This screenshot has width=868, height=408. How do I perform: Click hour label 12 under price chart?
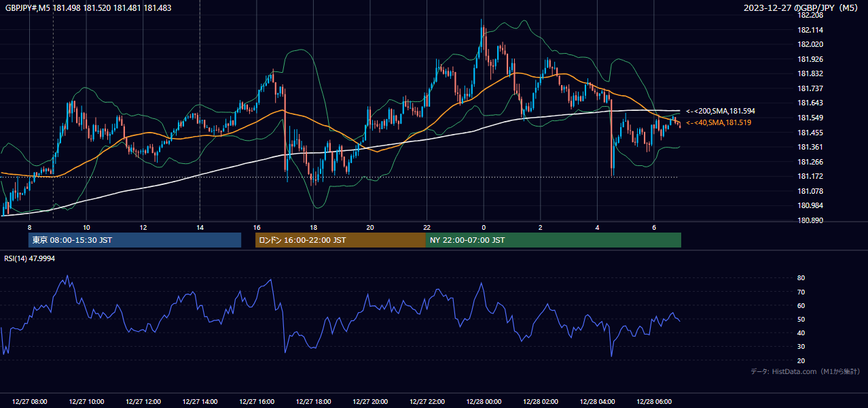[143, 227]
